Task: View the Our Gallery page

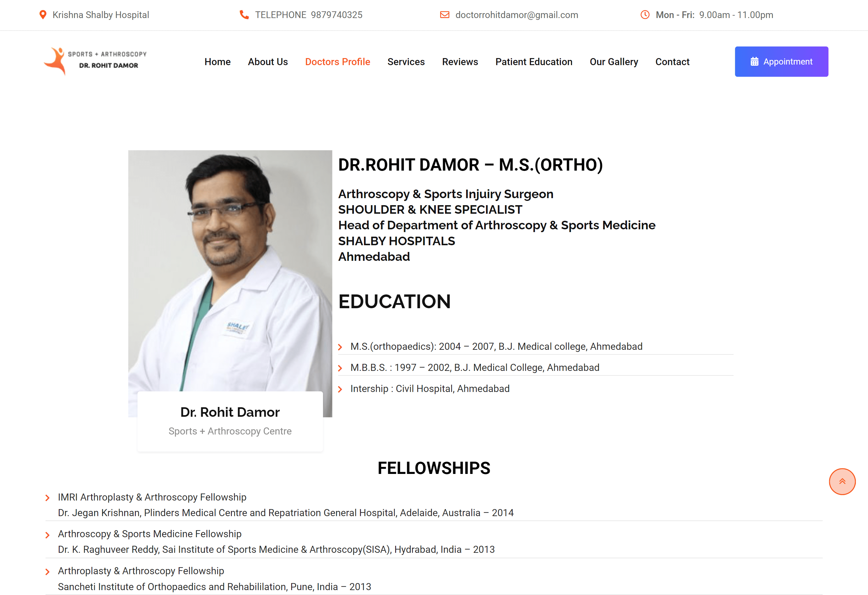Action: click(614, 61)
